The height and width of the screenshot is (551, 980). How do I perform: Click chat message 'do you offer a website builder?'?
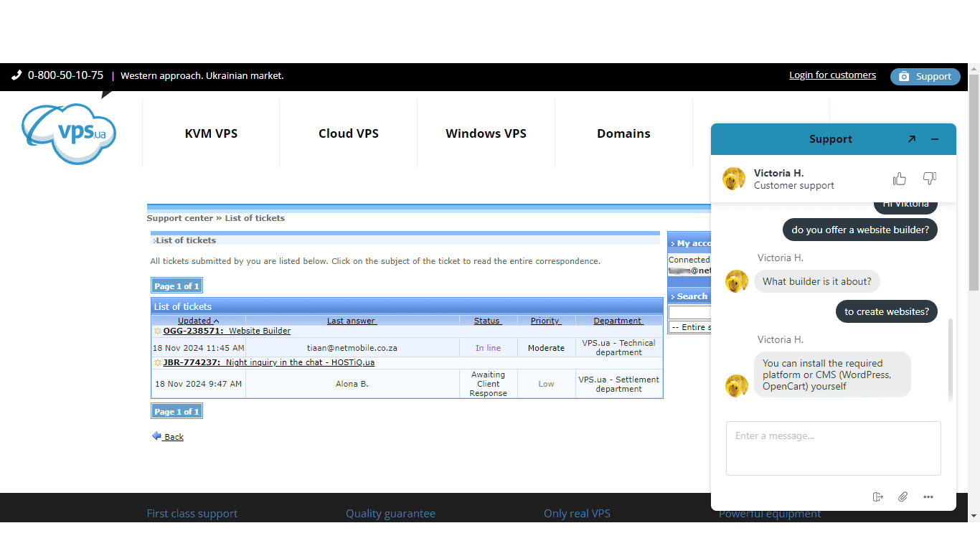click(x=860, y=230)
